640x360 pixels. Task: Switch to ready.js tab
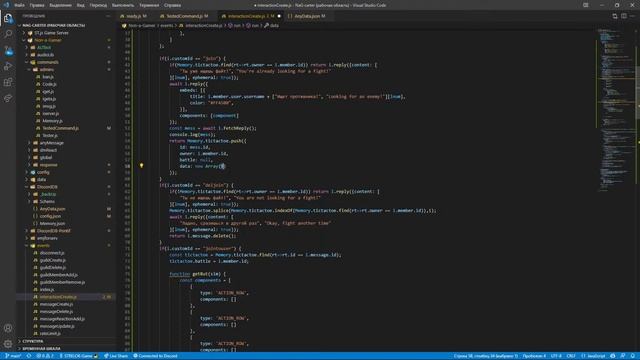coord(136,16)
